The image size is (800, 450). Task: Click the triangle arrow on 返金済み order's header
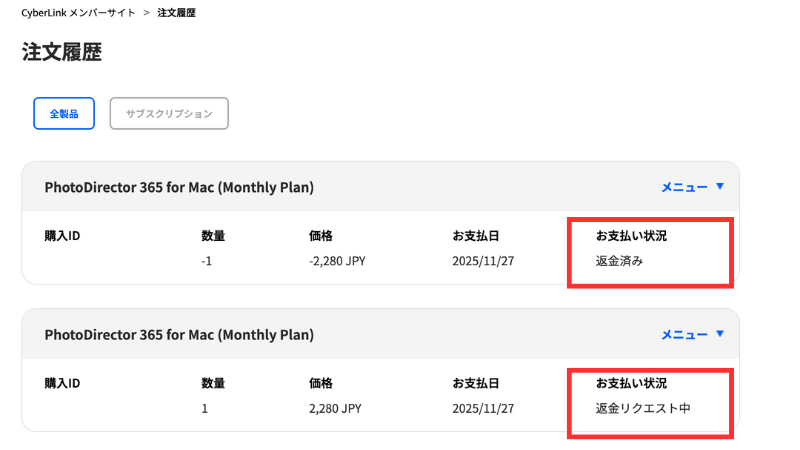tap(719, 187)
